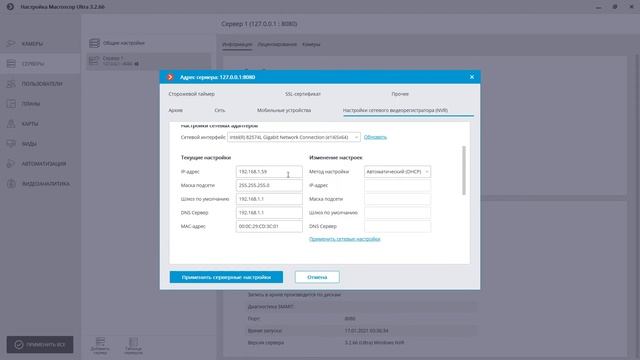Click the new Шлюз по умолчанию field under Изменение настроек

[x=397, y=213]
